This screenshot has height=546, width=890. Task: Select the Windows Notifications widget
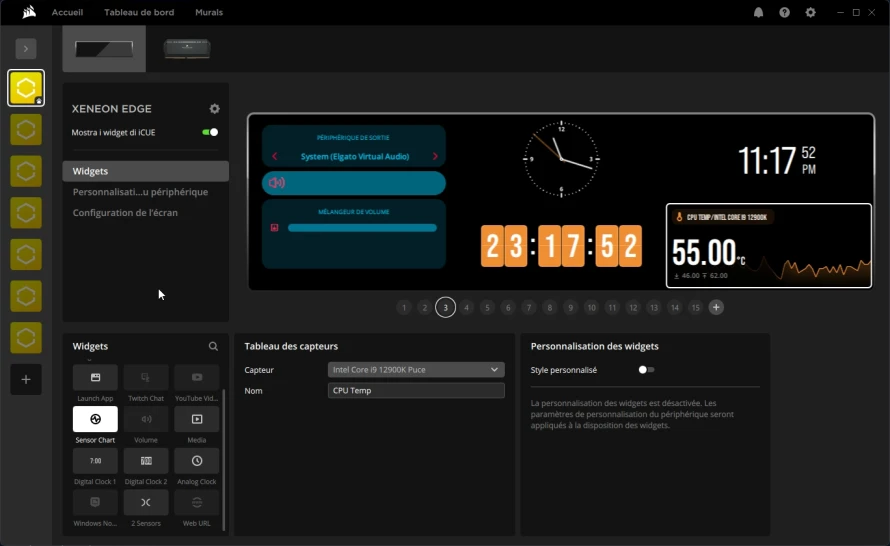95,502
